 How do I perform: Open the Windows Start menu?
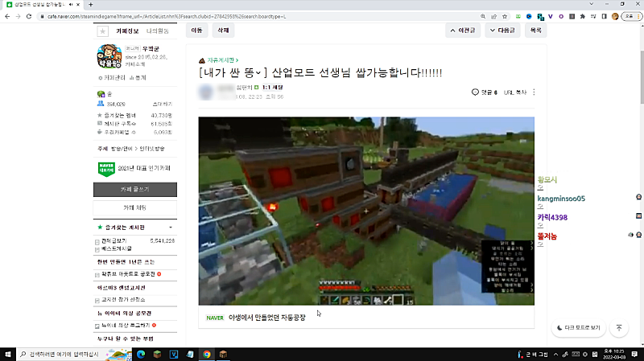[x=8, y=355]
